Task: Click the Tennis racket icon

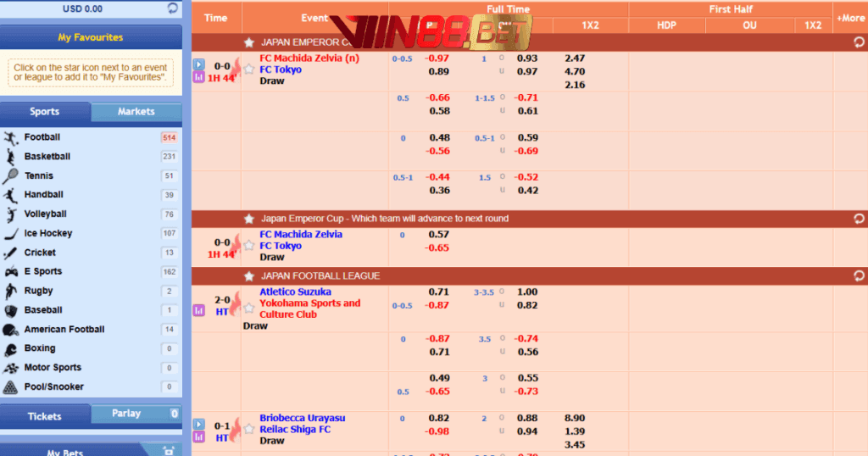Action: (x=10, y=176)
